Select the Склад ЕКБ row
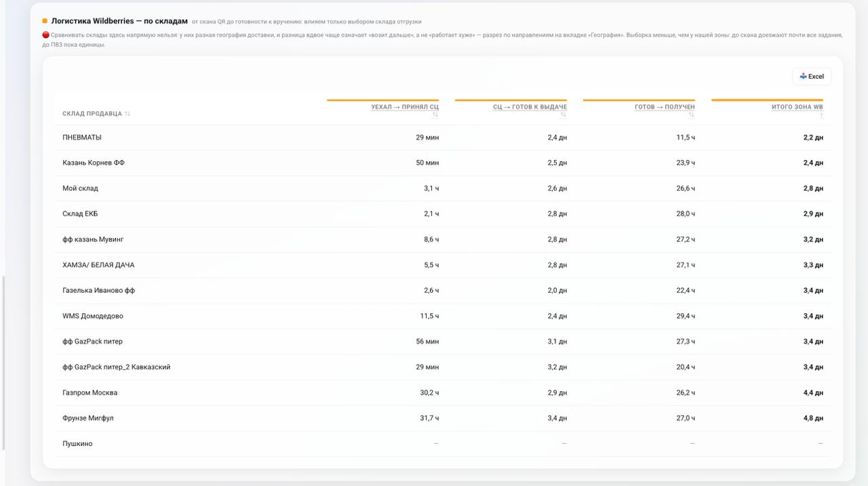This screenshot has height=486, width=868. [443, 214]
